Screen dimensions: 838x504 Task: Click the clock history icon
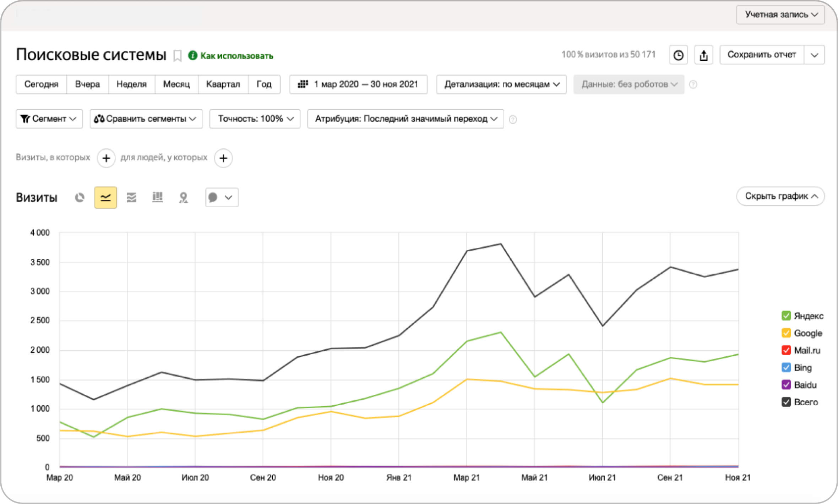point(678,55)
